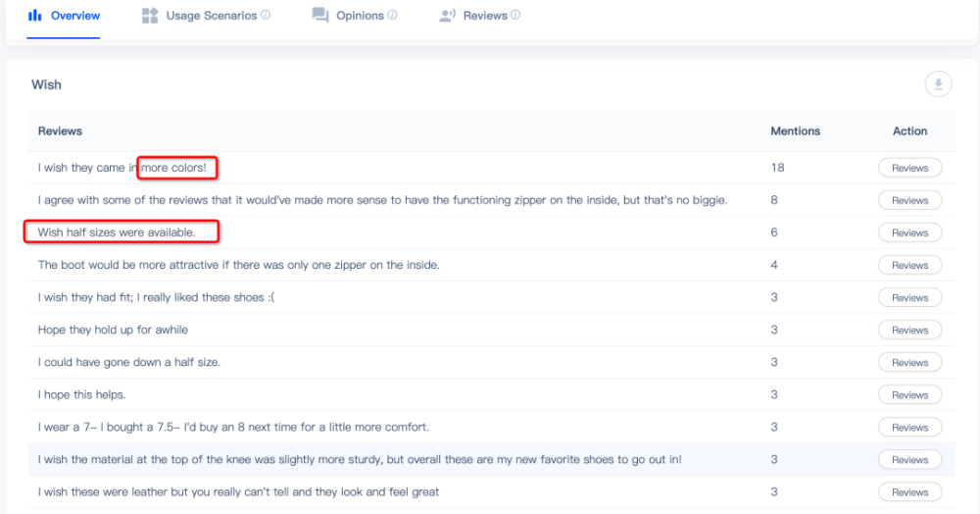Open Reviews for 'more colors' row
The image size is (980, 514).
click(x=909, y=168)
